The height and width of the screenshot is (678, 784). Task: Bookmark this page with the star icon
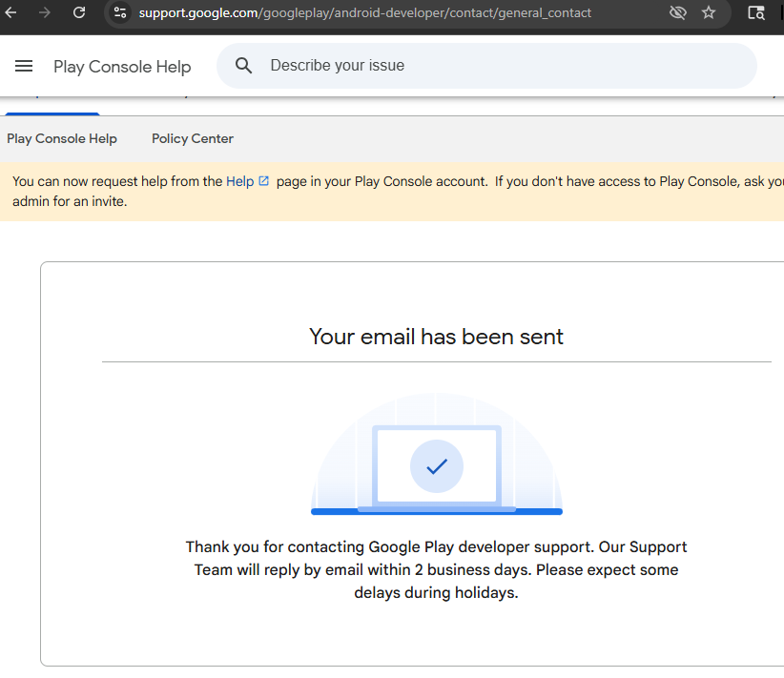click(709, 12)
